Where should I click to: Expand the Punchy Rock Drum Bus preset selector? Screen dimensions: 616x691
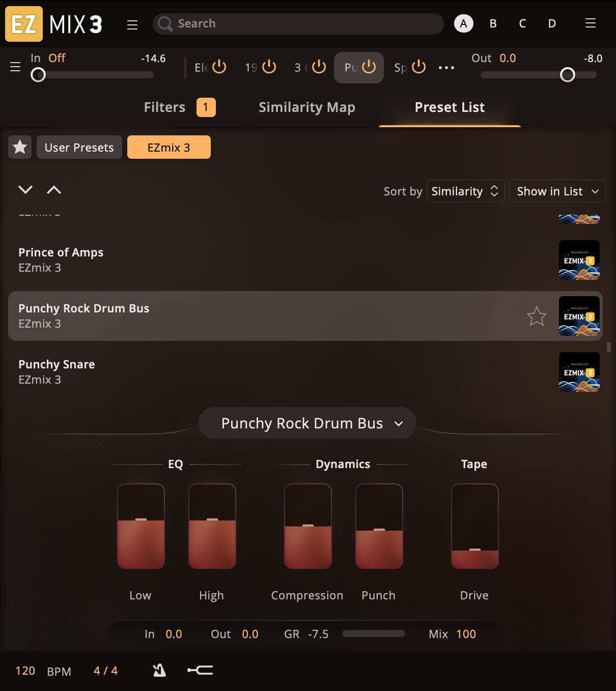pos(307,423)
